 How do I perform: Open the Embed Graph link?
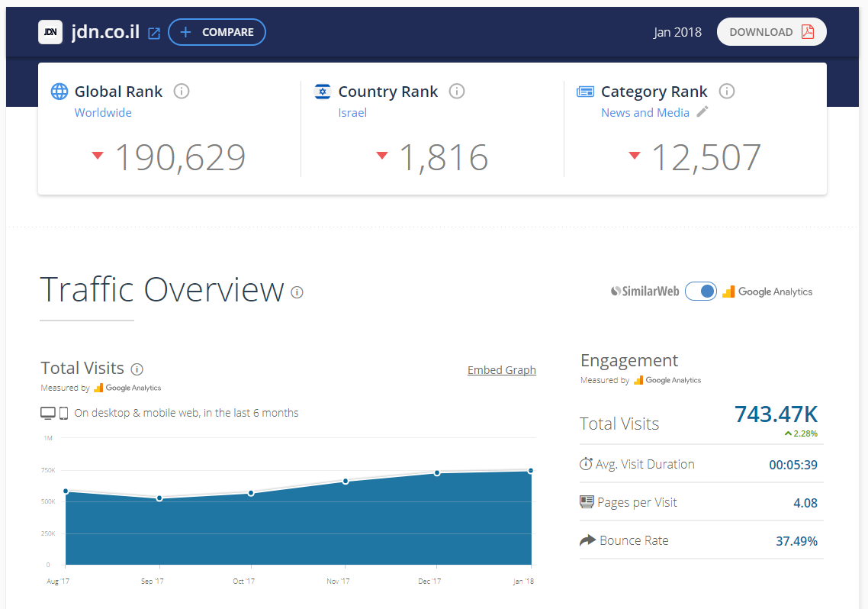[501, 370]
